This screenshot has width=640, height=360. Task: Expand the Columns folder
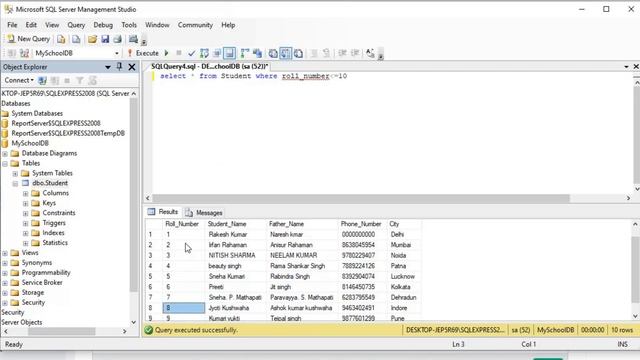tap(25, 193)
